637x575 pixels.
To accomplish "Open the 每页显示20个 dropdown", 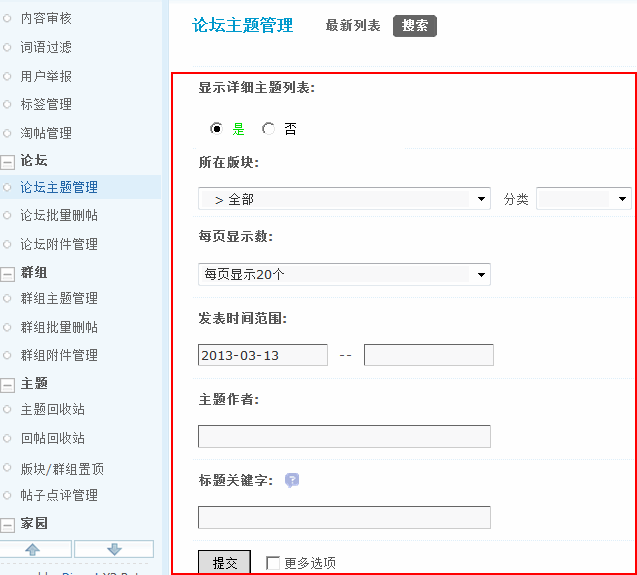I will (x=344, y=274).
